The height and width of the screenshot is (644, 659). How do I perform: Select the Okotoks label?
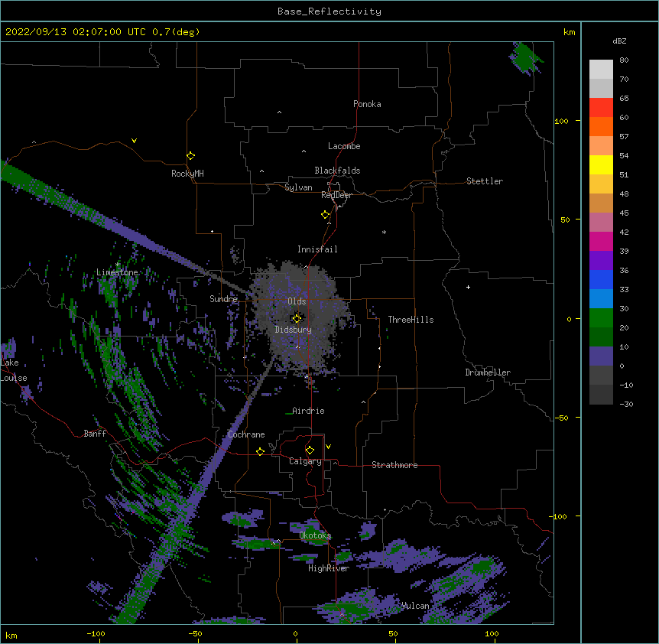coord(315,535)
